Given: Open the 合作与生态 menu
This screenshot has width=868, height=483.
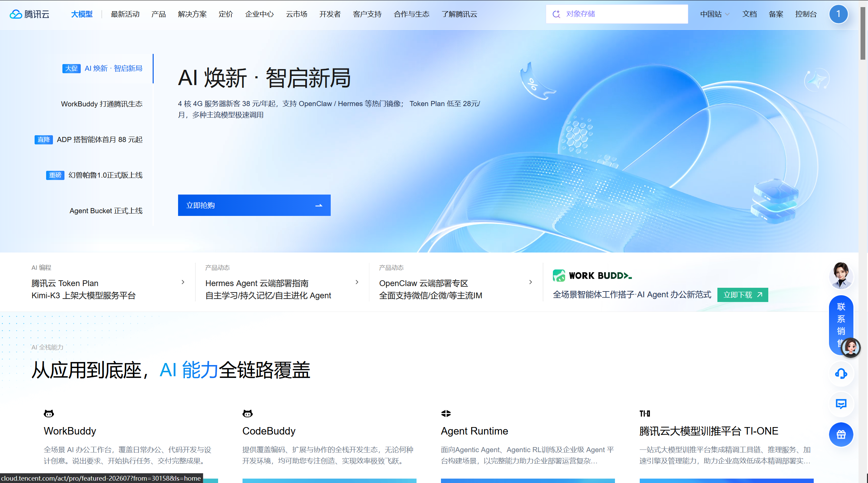Looking at the screenshot, I should 411,14.
